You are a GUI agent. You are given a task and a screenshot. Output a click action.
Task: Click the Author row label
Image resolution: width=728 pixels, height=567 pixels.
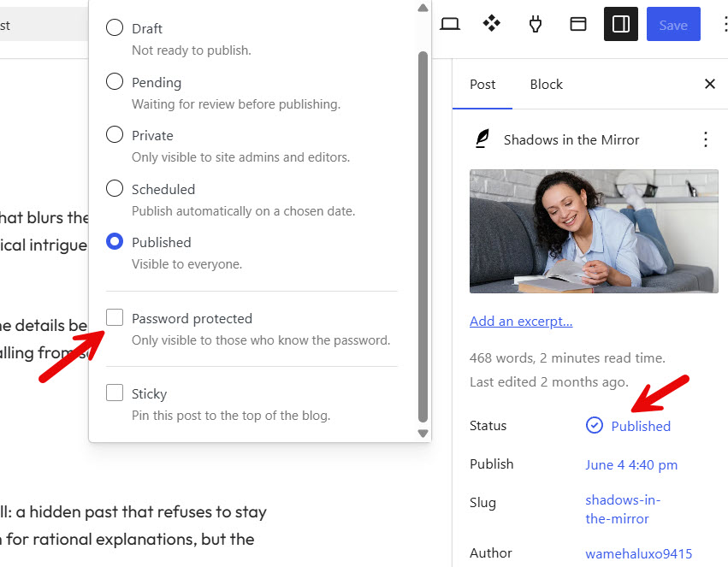coord(491,552)
